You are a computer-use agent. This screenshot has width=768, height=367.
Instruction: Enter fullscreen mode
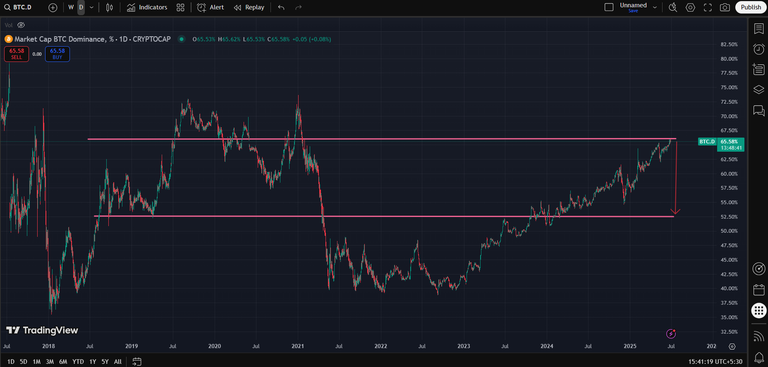point(708,7)
